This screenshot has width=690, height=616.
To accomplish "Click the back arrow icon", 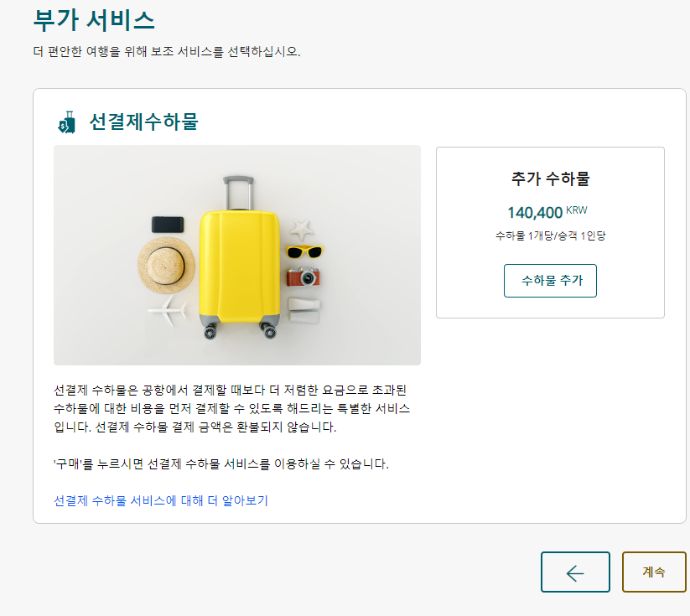I will point(575,572).
